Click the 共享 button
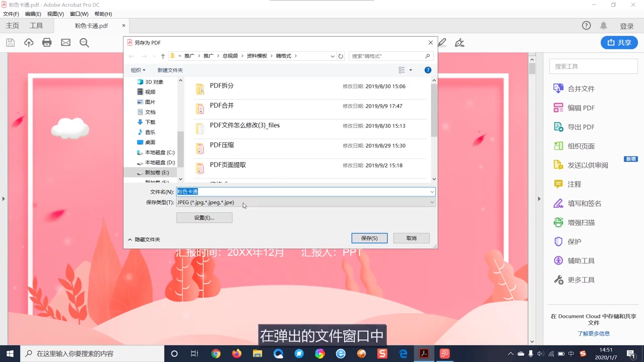Viewport: 644px width, 362px height. pyautogui.click(x=619, y=43)
